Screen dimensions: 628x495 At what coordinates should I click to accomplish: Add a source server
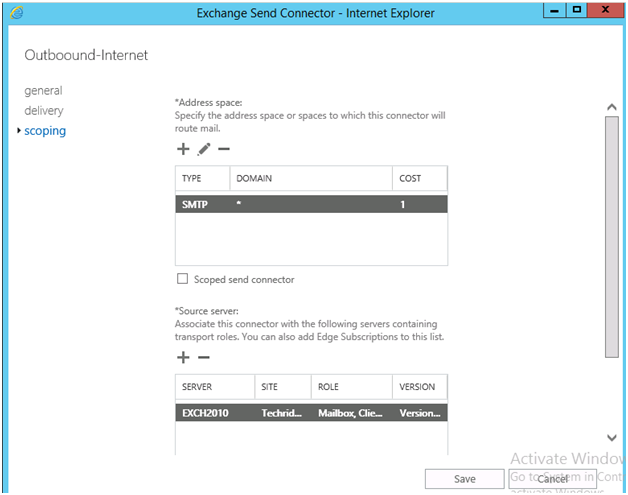coord(183,357)
